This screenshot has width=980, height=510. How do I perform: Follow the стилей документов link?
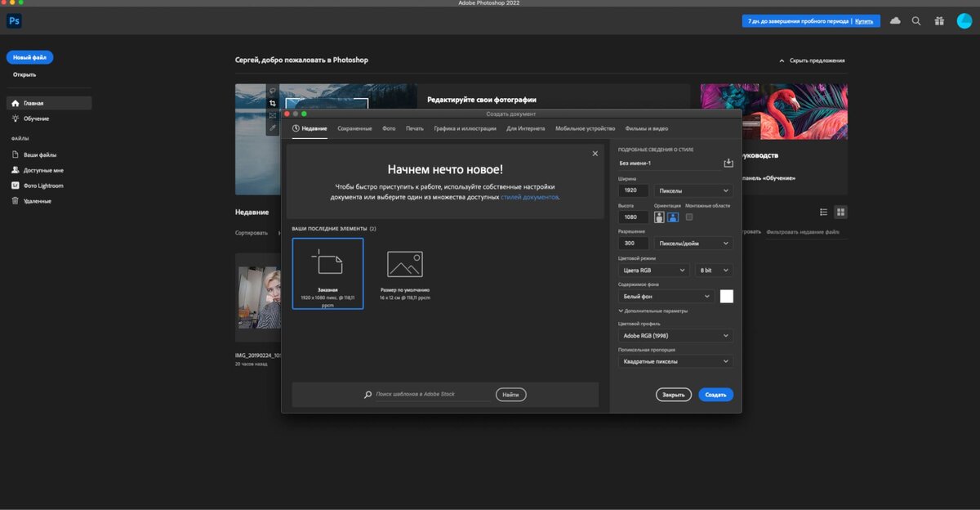tap(529, 197)
